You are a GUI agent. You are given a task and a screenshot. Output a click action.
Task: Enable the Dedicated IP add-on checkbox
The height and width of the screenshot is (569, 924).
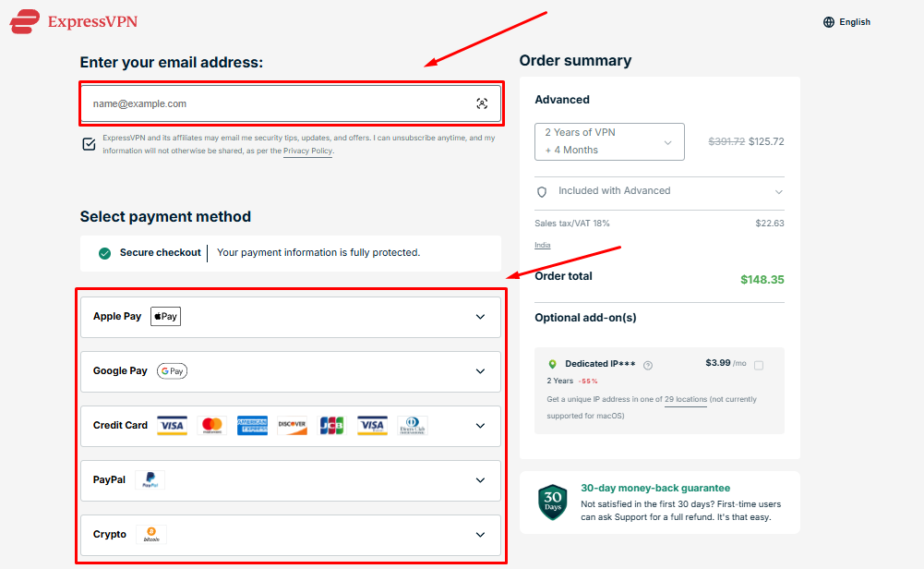tap(759, 365)
